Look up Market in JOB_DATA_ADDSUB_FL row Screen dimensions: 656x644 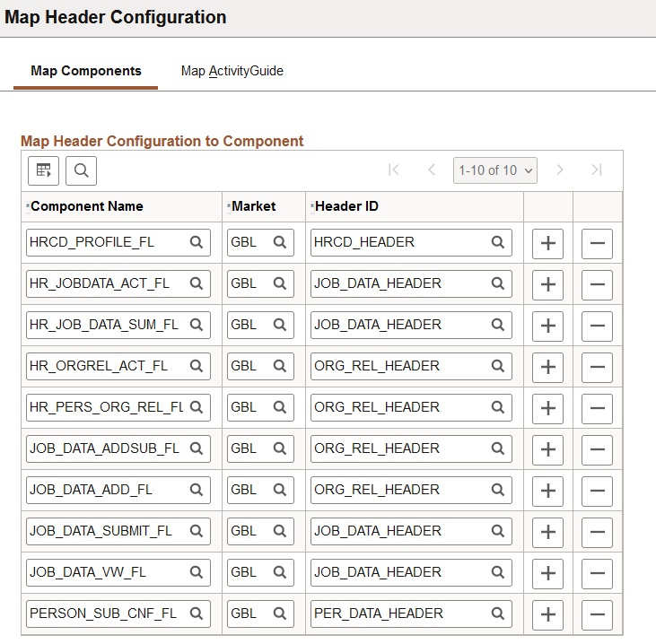(x=280, y=448)
